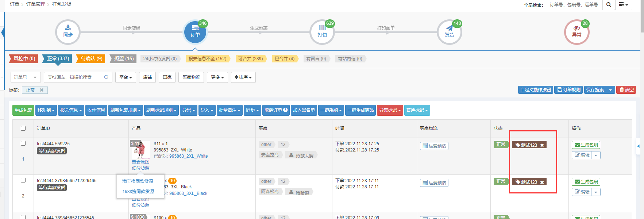
Task: Switch to 待确认 (9) tab
Action: click(91, 59)
